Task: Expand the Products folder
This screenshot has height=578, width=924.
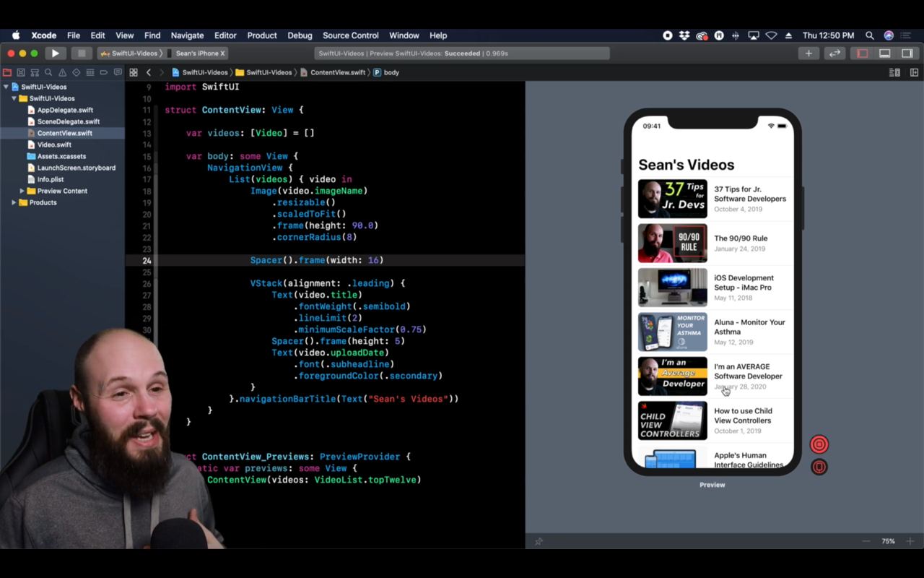Action: coord(14,202)
